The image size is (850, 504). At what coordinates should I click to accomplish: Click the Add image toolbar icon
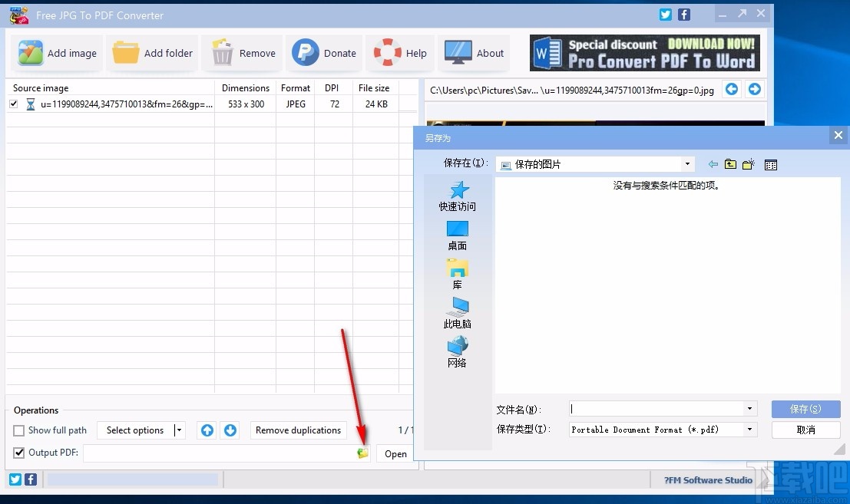tap(31, 52)
